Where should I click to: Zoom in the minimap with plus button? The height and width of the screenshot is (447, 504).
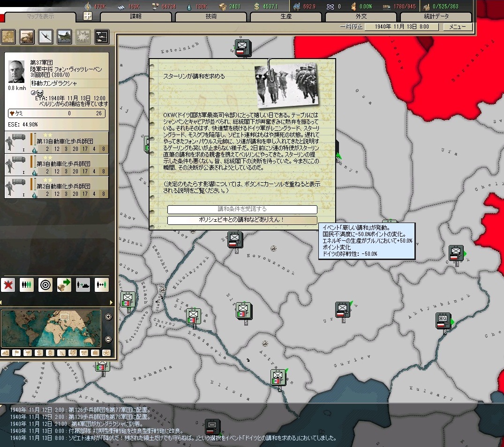109,317
